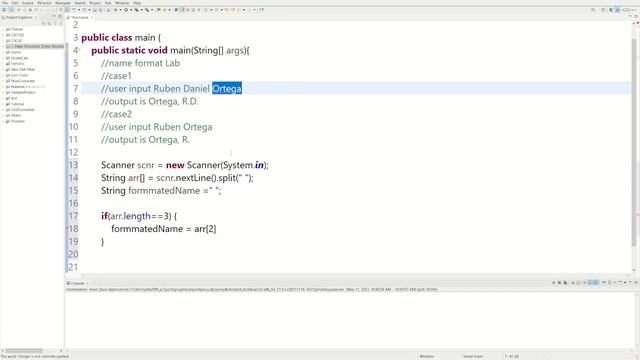This screenshot has width=640, height=360.
Task: Open the Navigate menu
Action: (x=63, y=3)
